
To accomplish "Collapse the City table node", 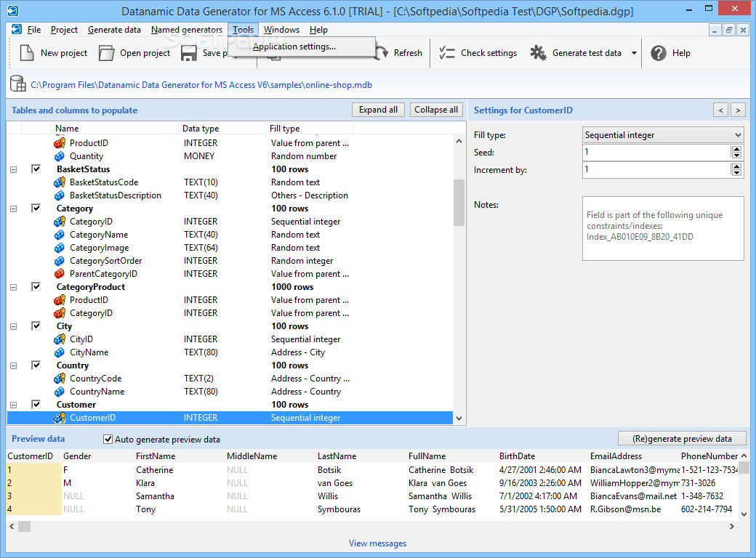I will coord(14,327).
